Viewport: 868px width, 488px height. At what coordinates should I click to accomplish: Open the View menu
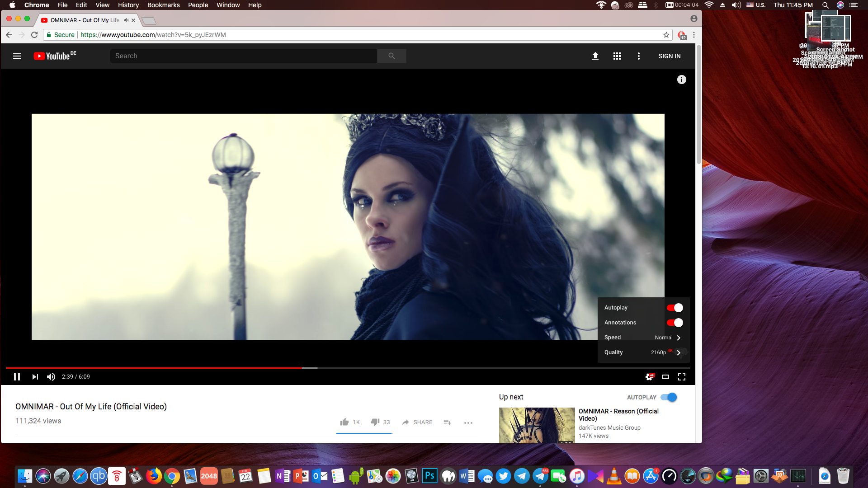click(102, 5)
